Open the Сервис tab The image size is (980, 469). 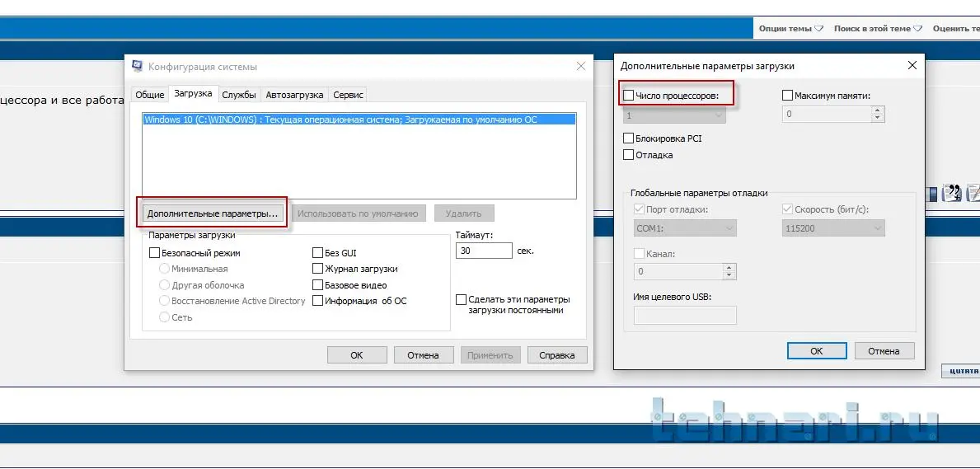(x=348, y=95)
